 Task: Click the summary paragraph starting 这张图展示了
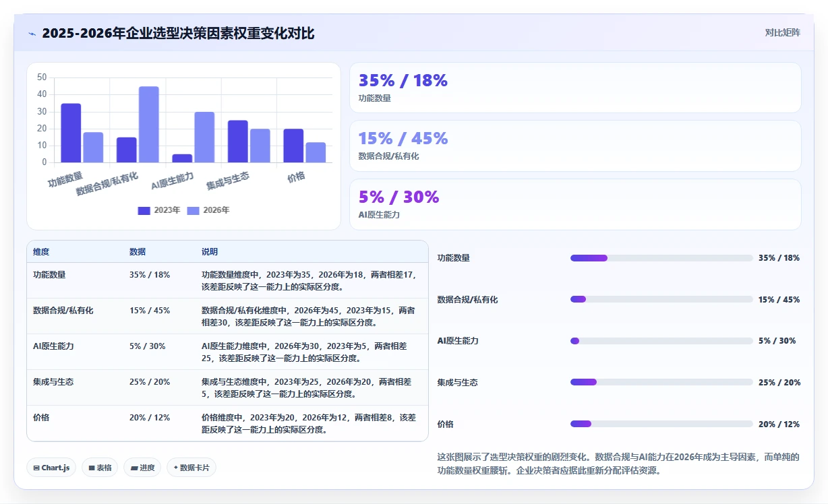point(618,464)
